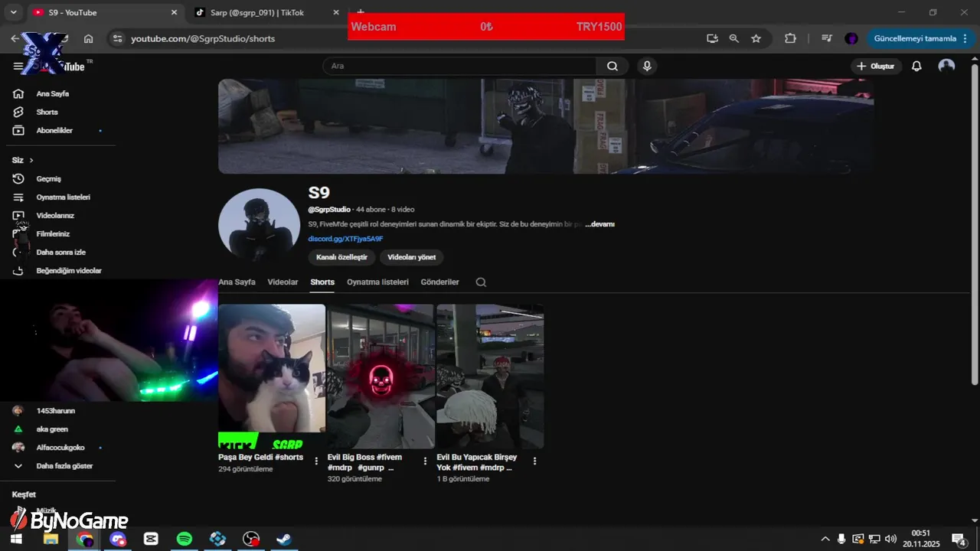The width and height of the screenshot is (980, 551).
Task: Open the volume icon in system tray
Action: (x=890, y=540)
